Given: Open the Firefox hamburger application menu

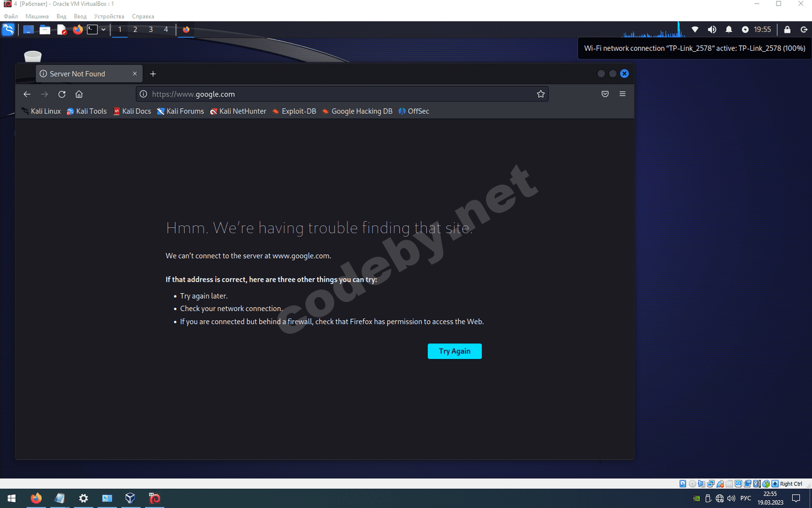Looking at the screenshot, I should pos(623,94).
